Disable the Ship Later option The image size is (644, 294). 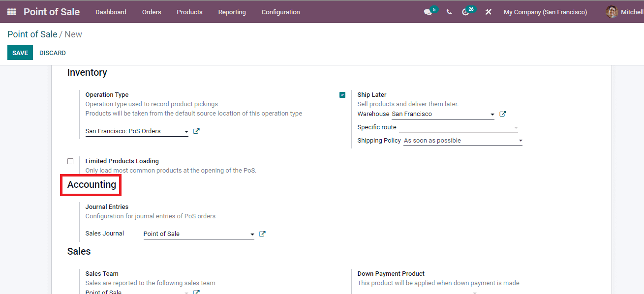(x=342, y=94)
